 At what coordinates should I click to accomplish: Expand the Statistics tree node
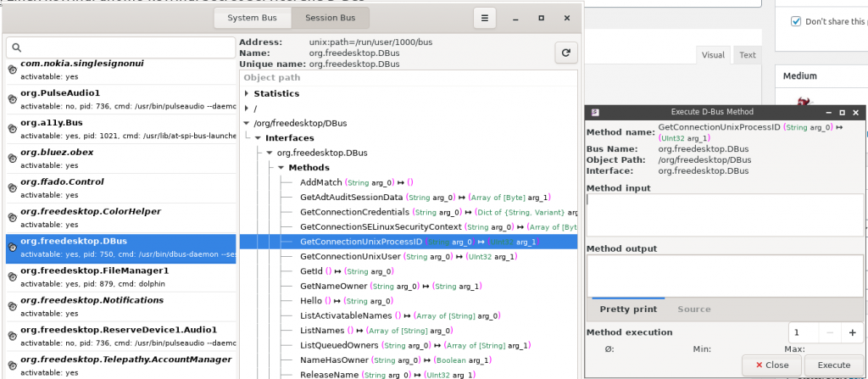coord(247,93)
